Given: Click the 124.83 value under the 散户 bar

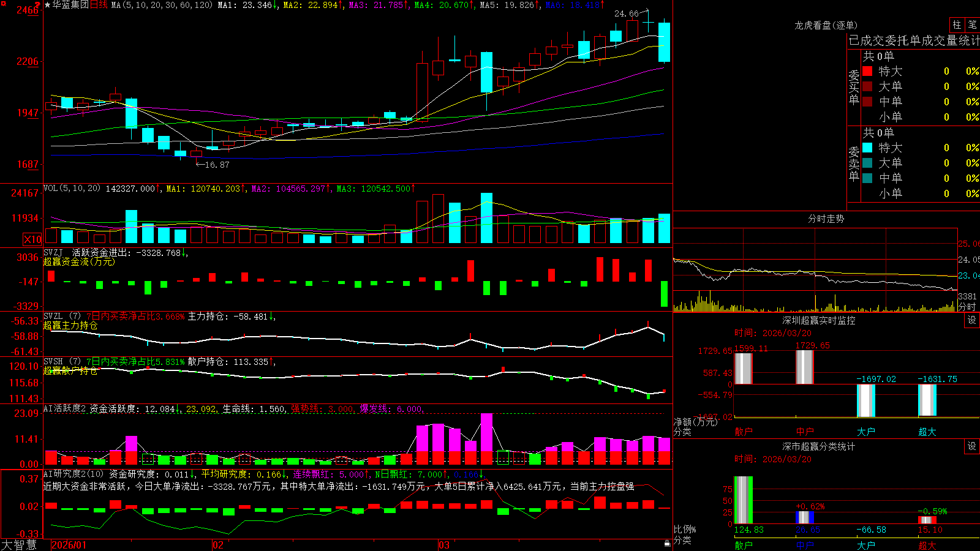Looking at the screenshot, I should pos(749,530).
